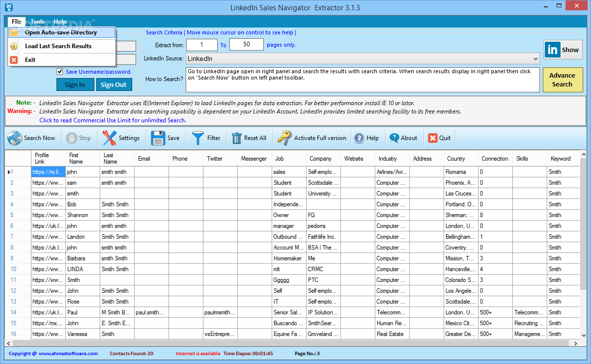Click the Industry column header

coord(392,158)
